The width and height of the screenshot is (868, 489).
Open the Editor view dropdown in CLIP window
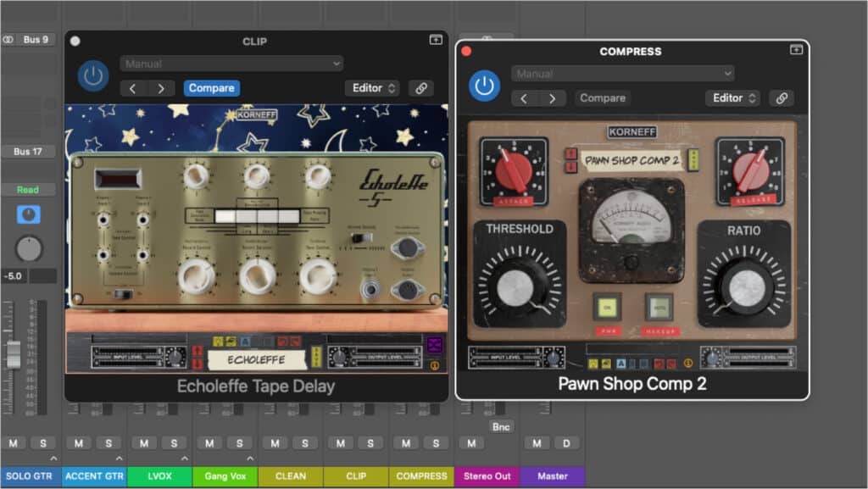pos(373,88)
